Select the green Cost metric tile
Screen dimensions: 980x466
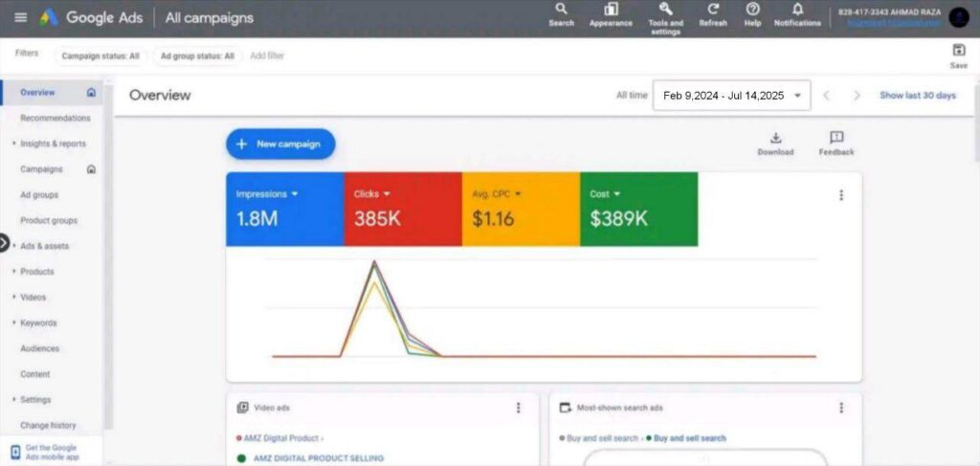point(638,210)
